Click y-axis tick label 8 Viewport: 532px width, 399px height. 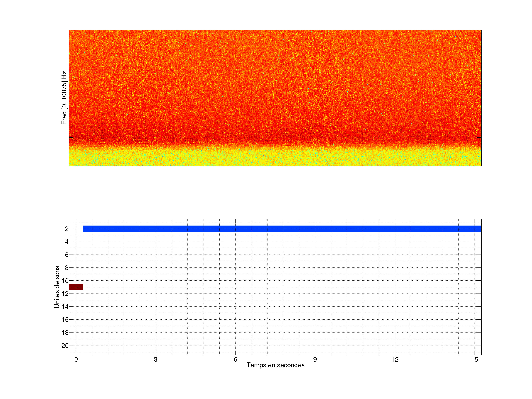[x=67, y=268]
